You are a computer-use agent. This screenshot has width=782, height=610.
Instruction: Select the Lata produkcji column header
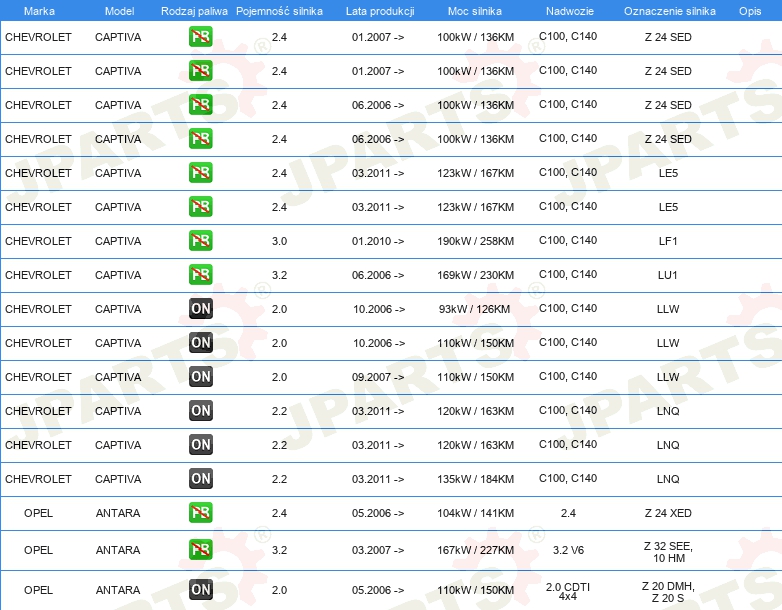[x=380, y=11]
